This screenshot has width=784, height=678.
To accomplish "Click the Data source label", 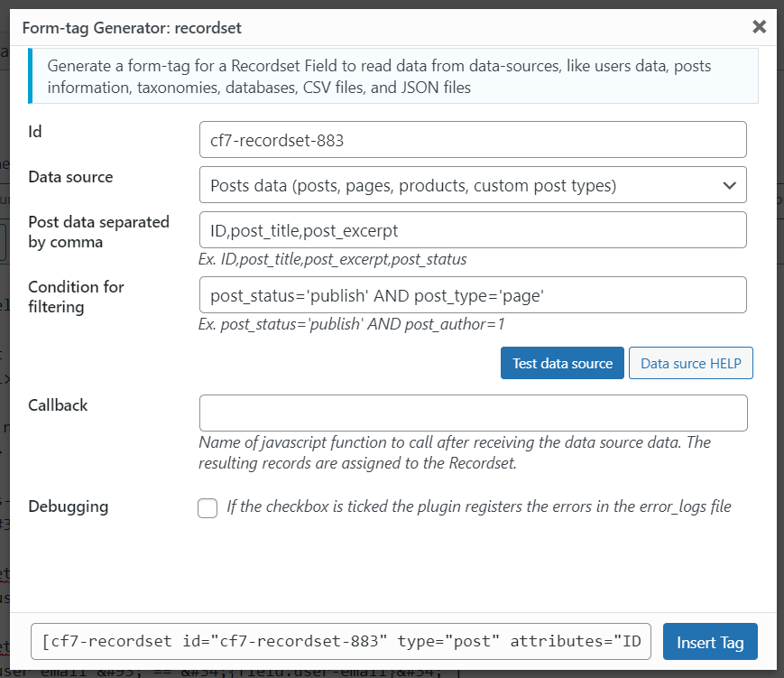I will [x=71, y=177].
